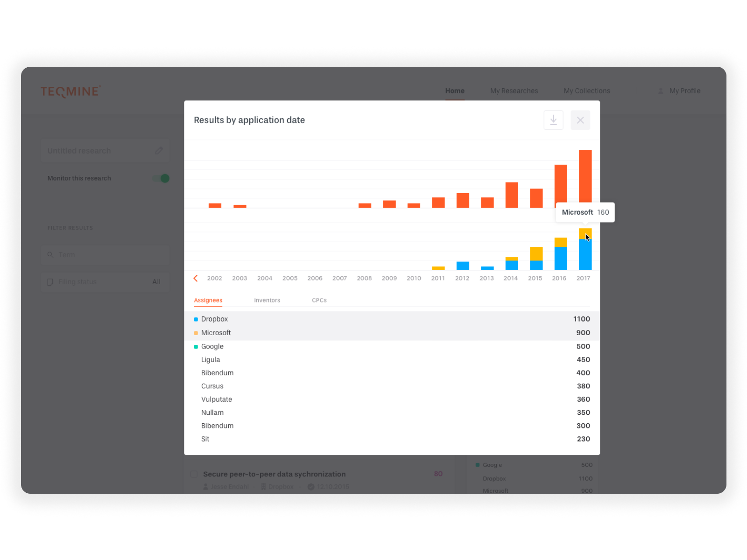747x560 pixels.
Task: Go to earlier years with left chevron
Action: click(196, 278)
